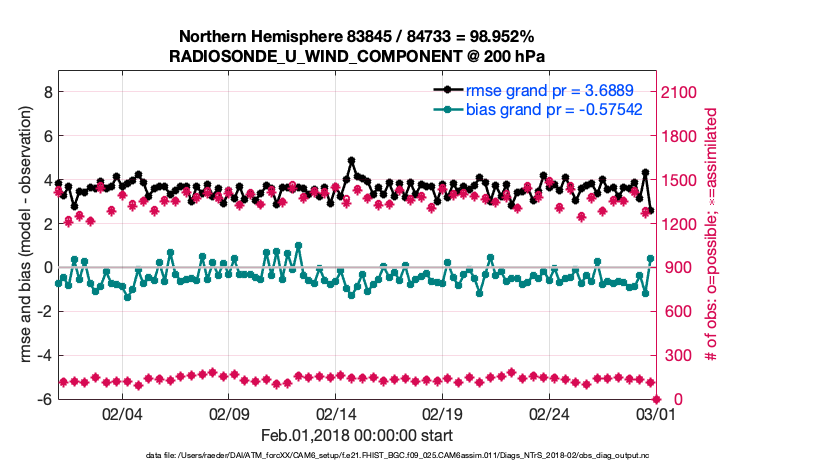The height and width of the screenshot is (470, 830).
Task: Click the 02/19 date tick label
Action: coord(442,414)
